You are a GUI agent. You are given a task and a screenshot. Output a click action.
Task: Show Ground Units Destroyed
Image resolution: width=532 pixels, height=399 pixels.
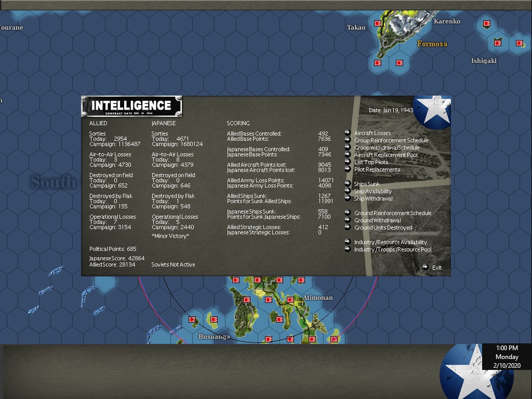click(x=383, y=228)
